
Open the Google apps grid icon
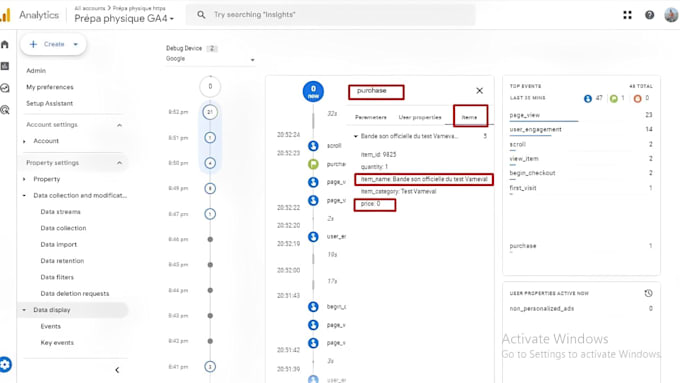[627, 15]
